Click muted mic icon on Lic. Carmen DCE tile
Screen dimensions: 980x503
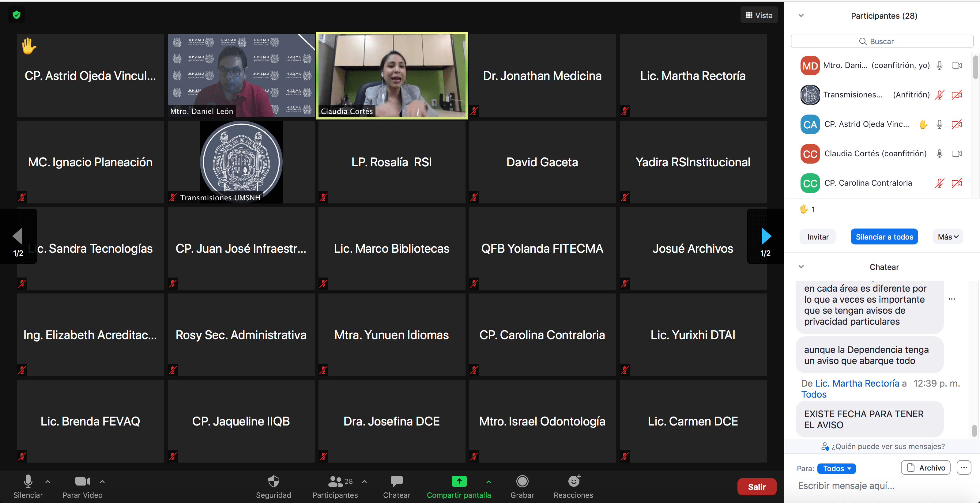tap(625, 456)
